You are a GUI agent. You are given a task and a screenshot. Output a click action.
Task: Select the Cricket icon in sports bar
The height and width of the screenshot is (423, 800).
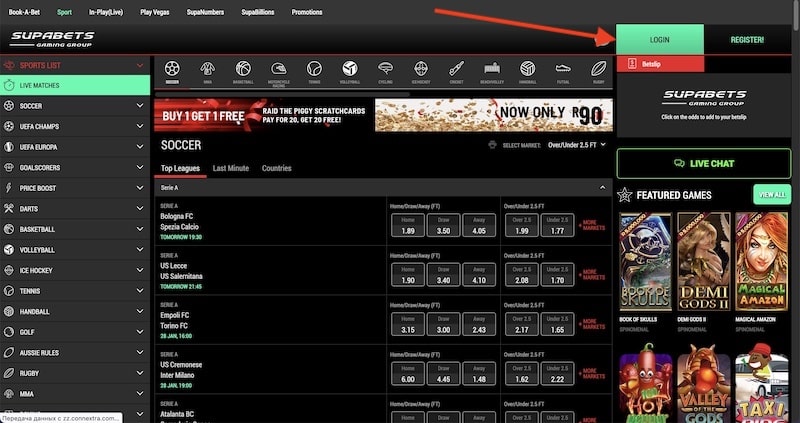click(x=457, y=68)
